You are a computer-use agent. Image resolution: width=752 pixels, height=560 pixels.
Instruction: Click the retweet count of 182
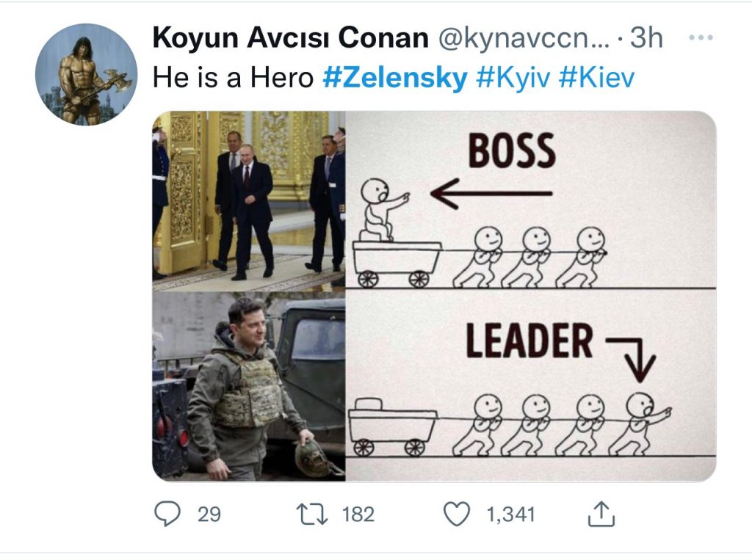pos(358,514)
